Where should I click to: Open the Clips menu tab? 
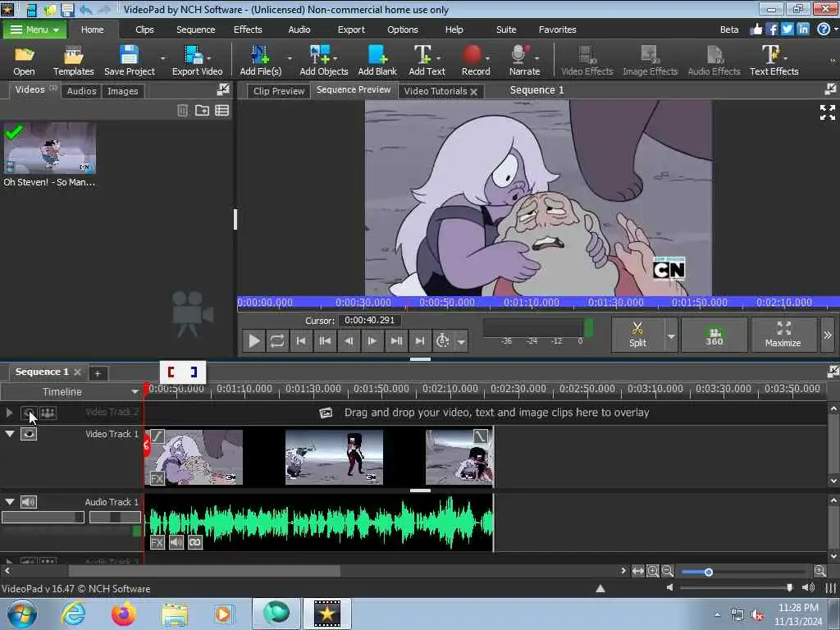(x=144, y=30)
